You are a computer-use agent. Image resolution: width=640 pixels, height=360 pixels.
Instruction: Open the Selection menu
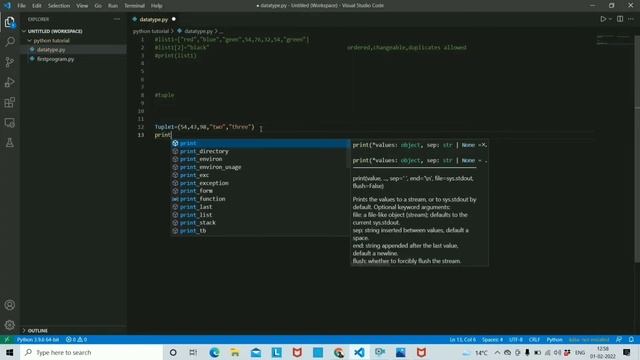(x=59, y=6)
